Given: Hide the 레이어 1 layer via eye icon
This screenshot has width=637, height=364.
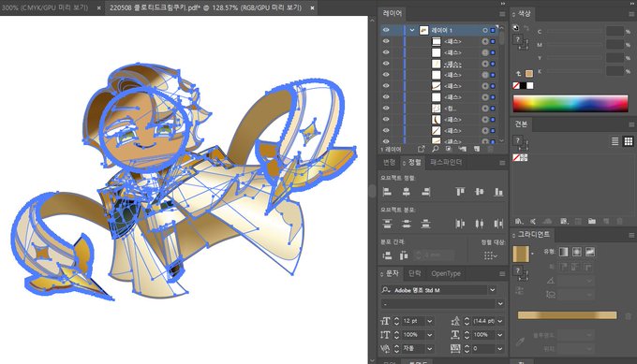Looking at the screenshot, I should [x=386, y=30].
